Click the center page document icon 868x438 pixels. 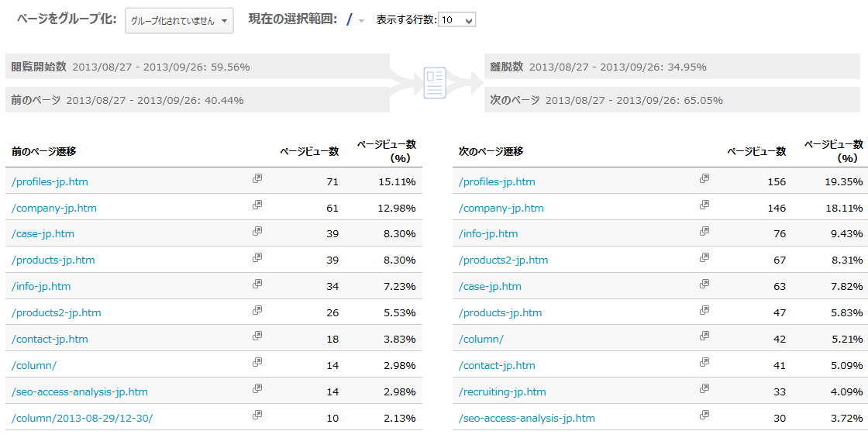[x=435, y=83]
